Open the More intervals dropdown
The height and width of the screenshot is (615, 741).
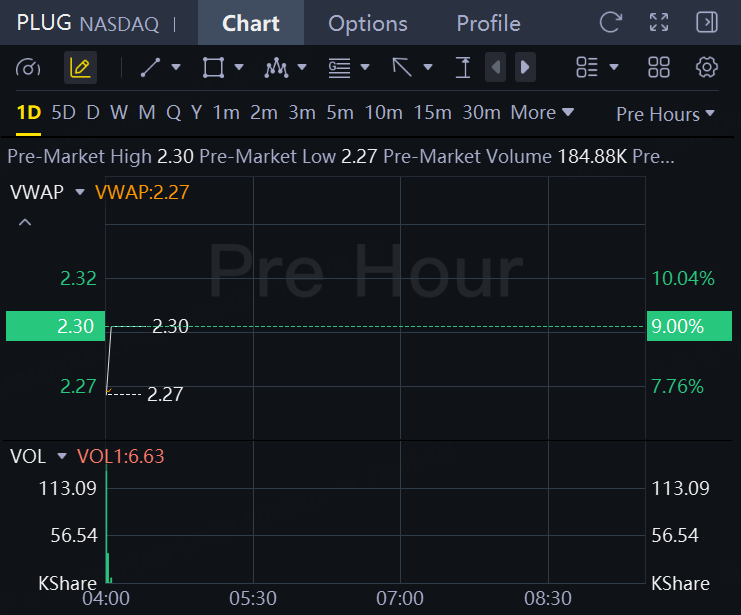coord(542,113)
